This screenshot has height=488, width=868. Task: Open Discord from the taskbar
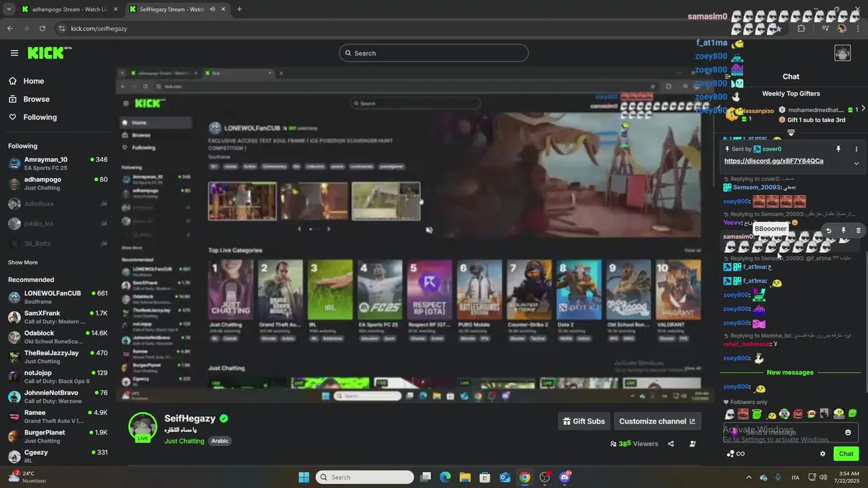click(565, 477)
